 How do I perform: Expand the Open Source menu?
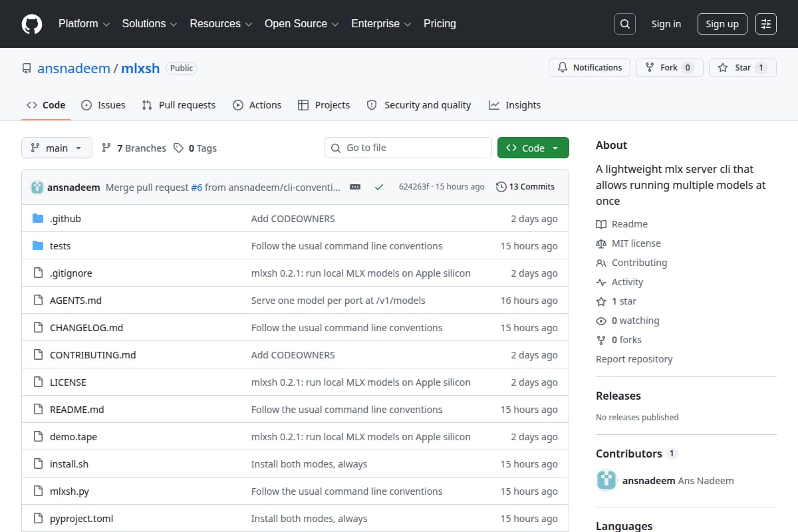pos(302,24)
